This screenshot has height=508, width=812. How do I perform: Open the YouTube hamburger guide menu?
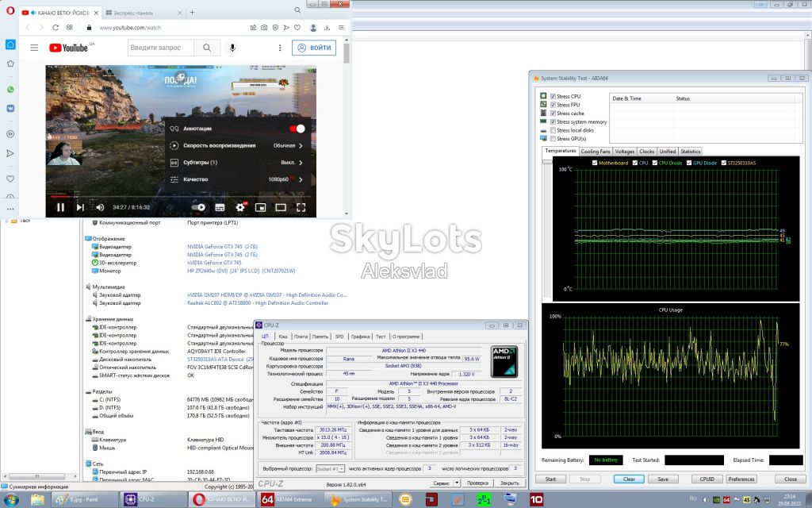pyautogui.click(x=34, y=48)
